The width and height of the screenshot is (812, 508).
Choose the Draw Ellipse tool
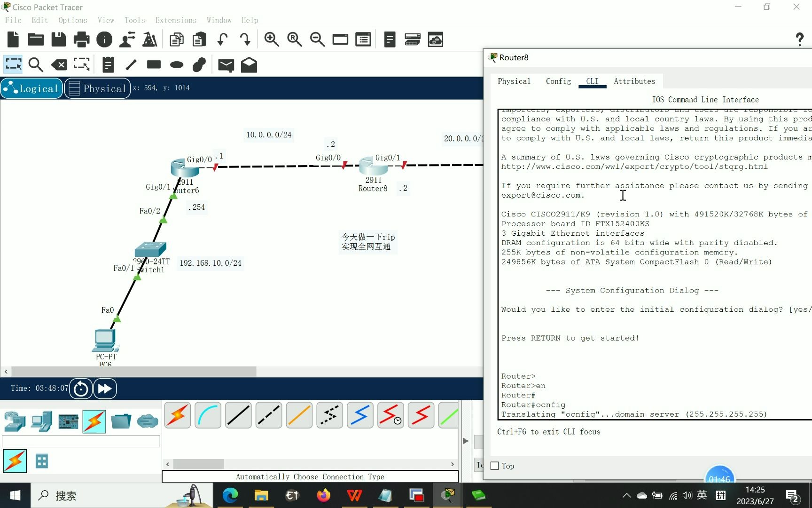tap(177, 64)
